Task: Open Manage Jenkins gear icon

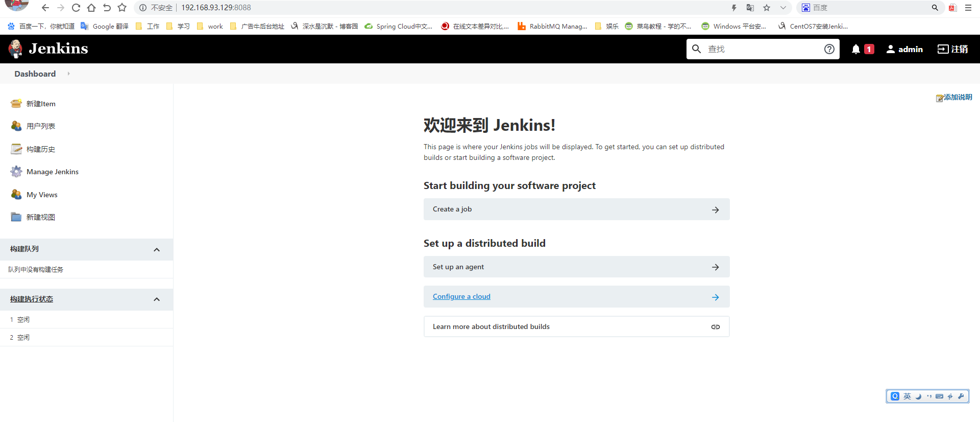Action: coord(16,172)
